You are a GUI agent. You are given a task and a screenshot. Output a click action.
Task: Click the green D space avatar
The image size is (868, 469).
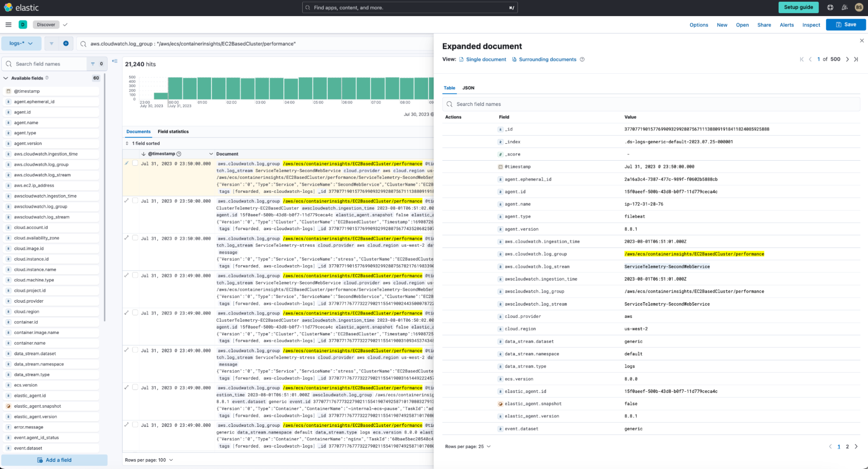click(x=23, y=25)
